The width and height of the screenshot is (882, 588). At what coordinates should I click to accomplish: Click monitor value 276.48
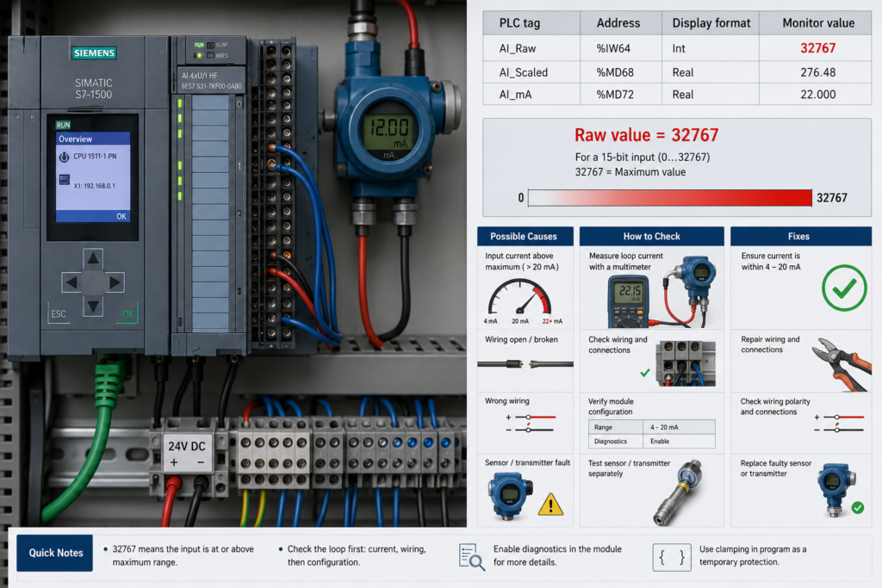pos(818,72)
